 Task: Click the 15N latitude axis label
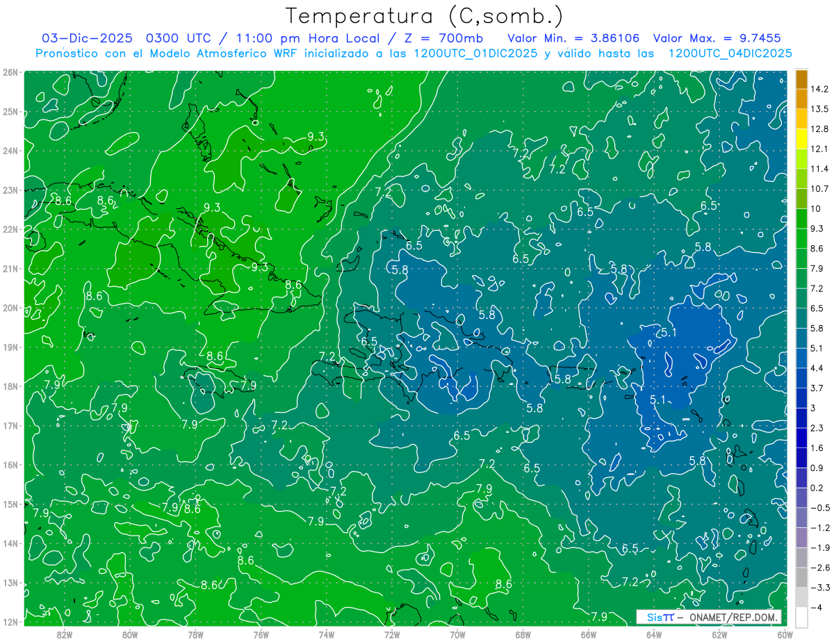(10, 504)
